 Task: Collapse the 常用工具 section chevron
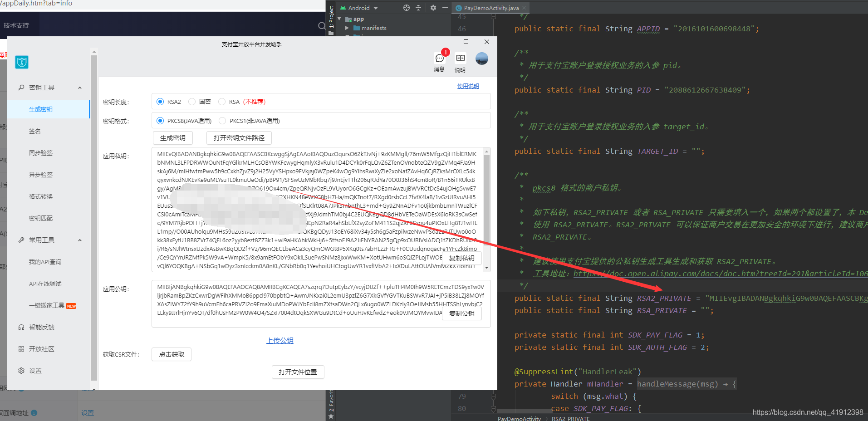(x=80, y=240)
